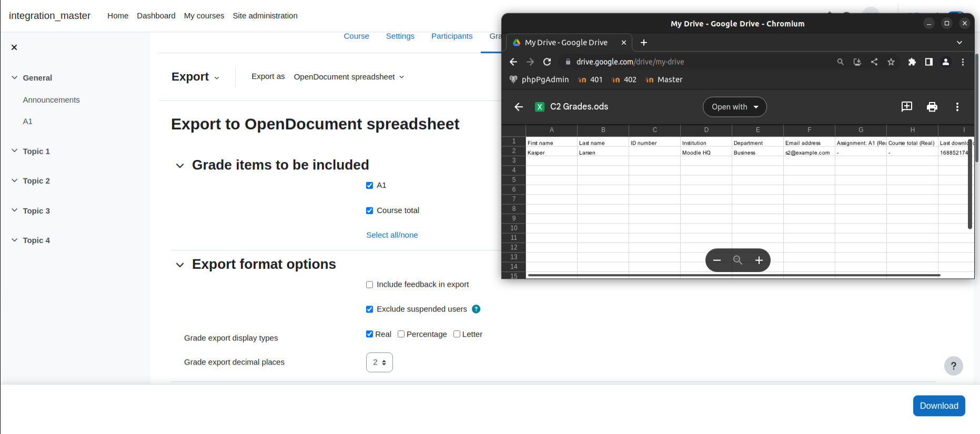This screenshot has width=980, height=434.
Task: Switch to the Participants tab
Action: pos(452,36)
